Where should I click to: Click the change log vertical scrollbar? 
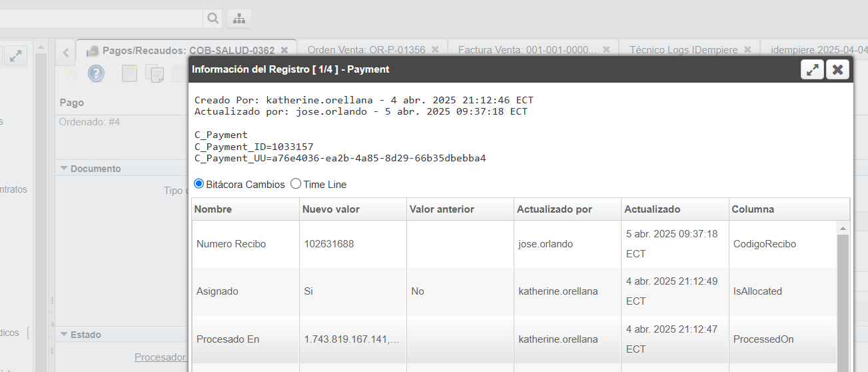pos(843,300)
